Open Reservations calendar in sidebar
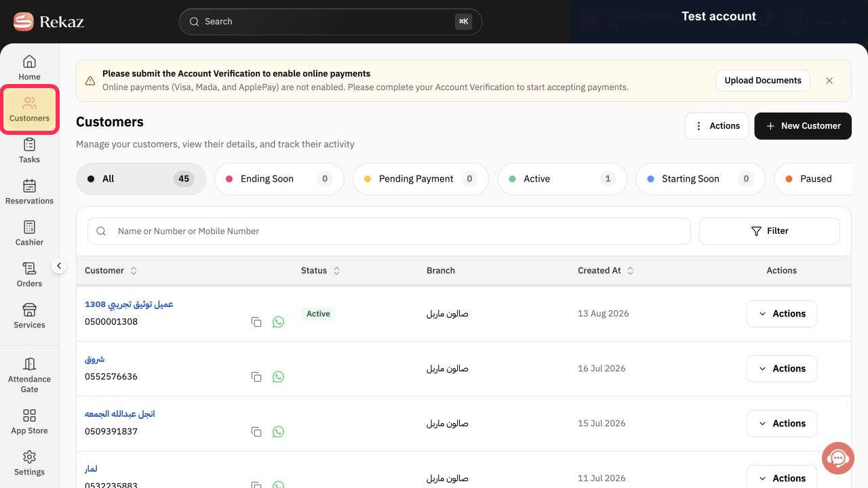 click(x=29, y=192)
